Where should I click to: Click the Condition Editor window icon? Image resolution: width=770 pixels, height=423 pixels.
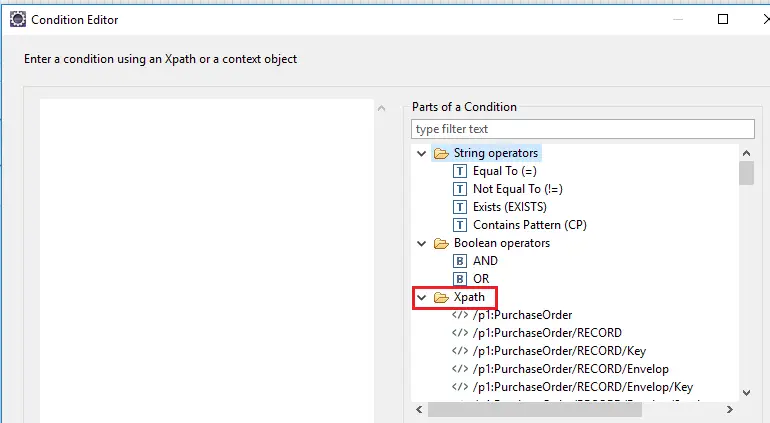coord(18,20)
